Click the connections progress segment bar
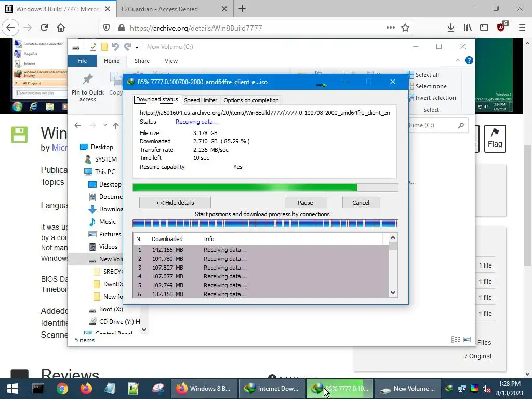The height and width of the screenshot is (399, 532). (x=265, y=223)
